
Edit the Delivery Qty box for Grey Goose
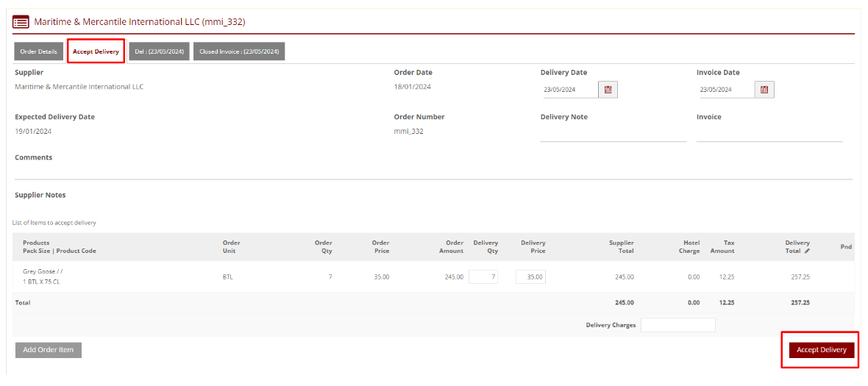click(483, 277)
